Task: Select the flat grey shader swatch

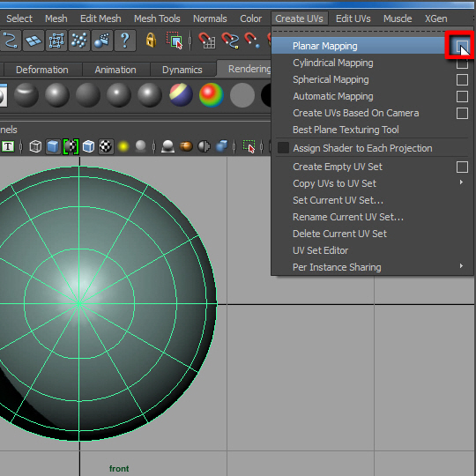Action: (242, 95)
